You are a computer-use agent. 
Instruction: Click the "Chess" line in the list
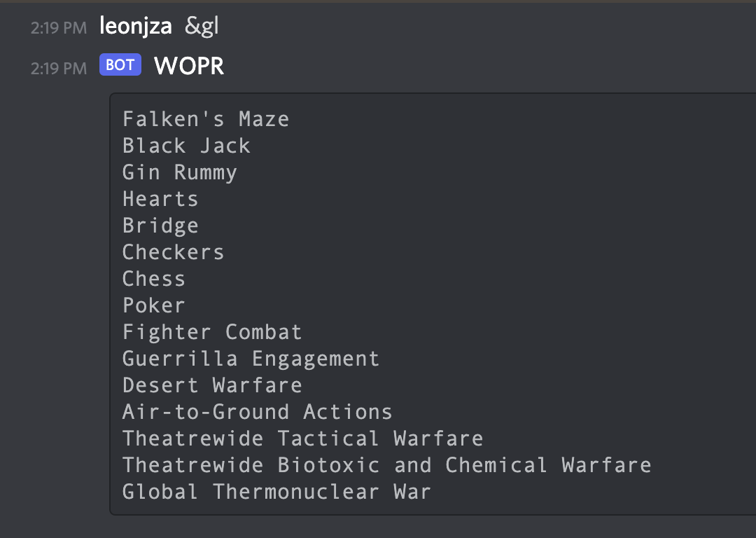pos(154,279)
